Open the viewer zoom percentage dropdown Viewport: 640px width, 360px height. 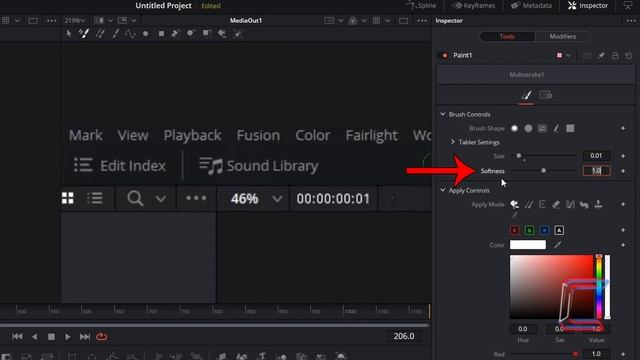click(x=75, y=20)
